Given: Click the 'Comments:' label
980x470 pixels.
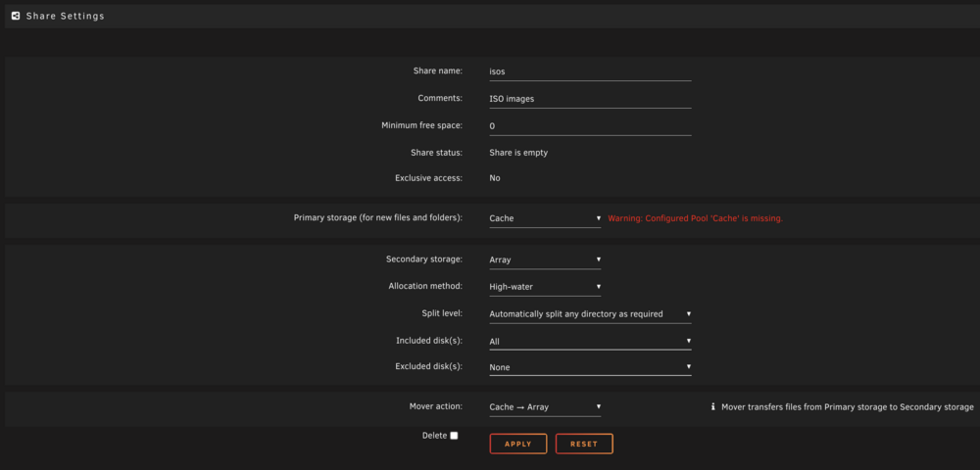Looking at the screenshot, I should click(440, 98).
